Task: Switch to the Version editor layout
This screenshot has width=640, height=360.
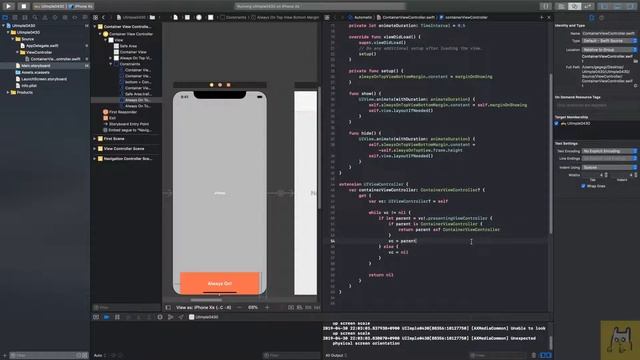Action: click(587, 6)
